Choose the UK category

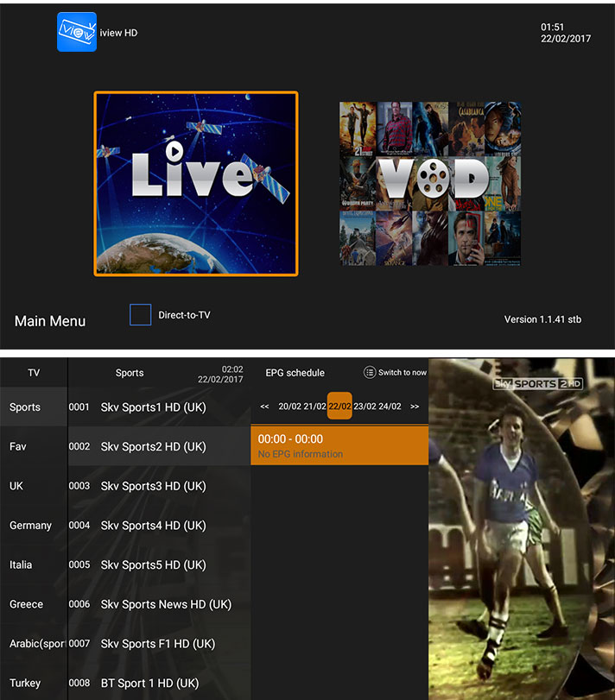[34, 486]
